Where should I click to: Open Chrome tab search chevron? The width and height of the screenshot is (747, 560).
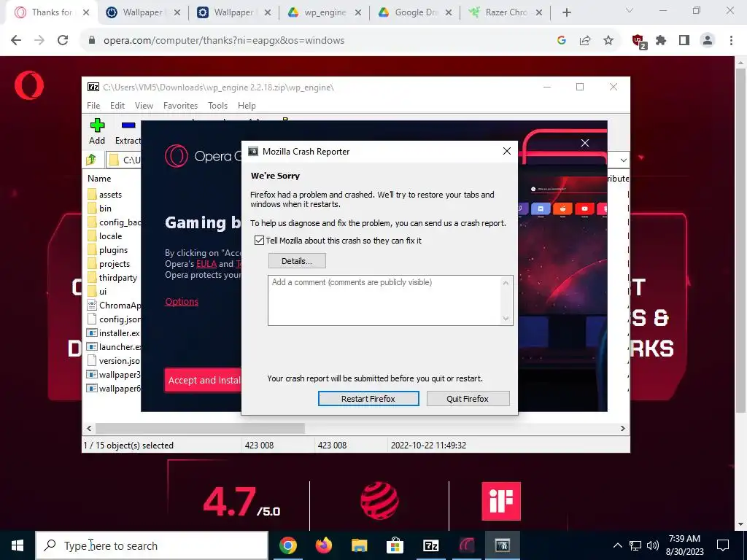point(630,10)
